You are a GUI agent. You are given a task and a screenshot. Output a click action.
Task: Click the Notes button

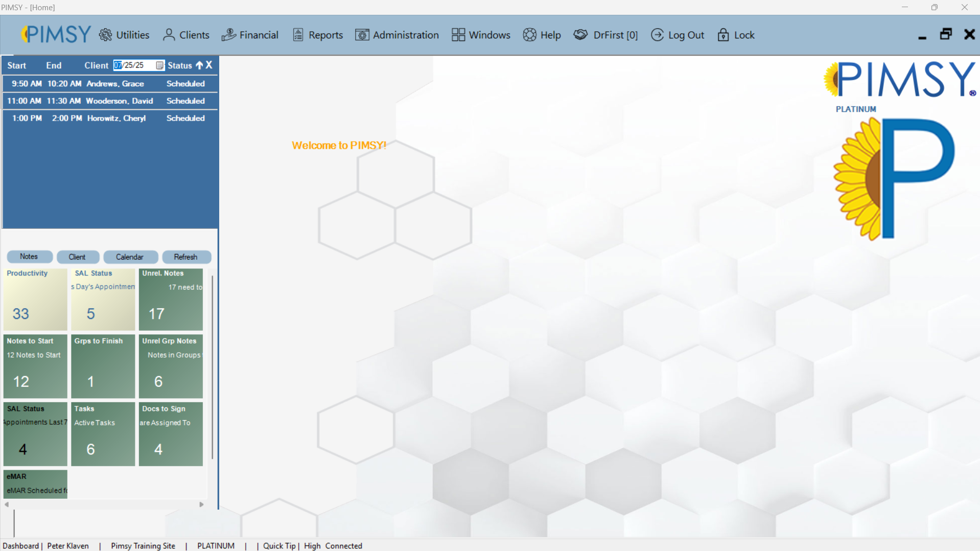pos(29,257)
